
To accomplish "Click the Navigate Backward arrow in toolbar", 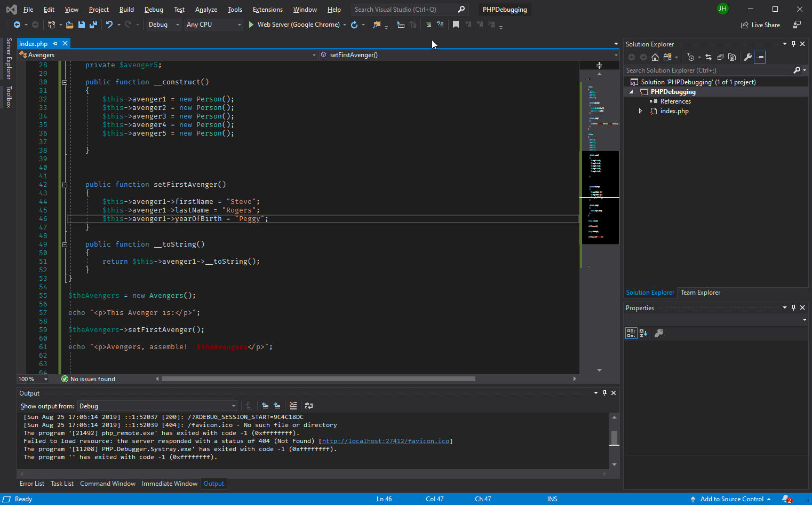I will coord(17,25).
